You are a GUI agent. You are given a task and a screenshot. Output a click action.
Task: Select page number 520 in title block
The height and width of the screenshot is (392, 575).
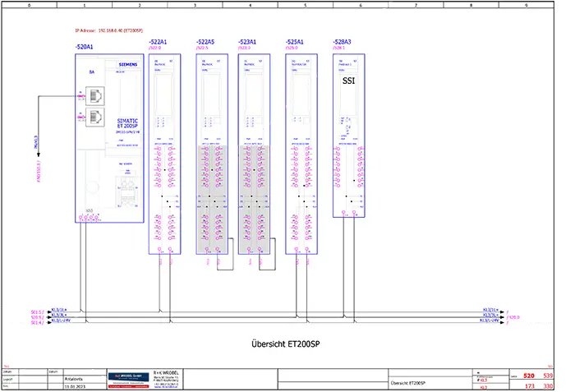tap(528, 375)
